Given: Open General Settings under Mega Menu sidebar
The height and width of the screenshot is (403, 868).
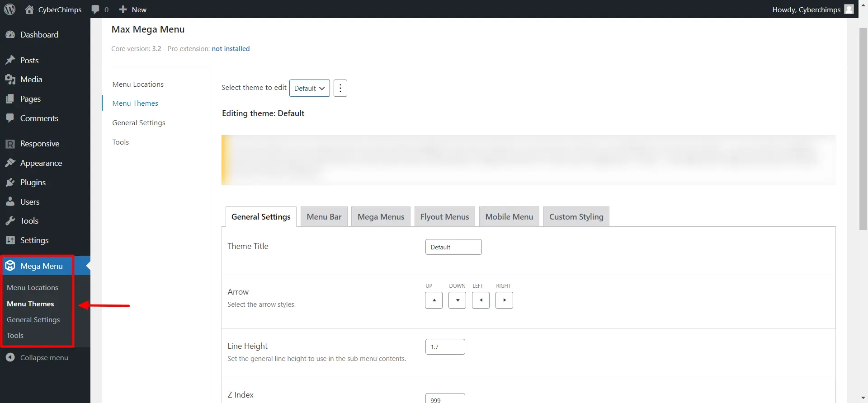Looking at the screenshot, I should pos(33,320).
